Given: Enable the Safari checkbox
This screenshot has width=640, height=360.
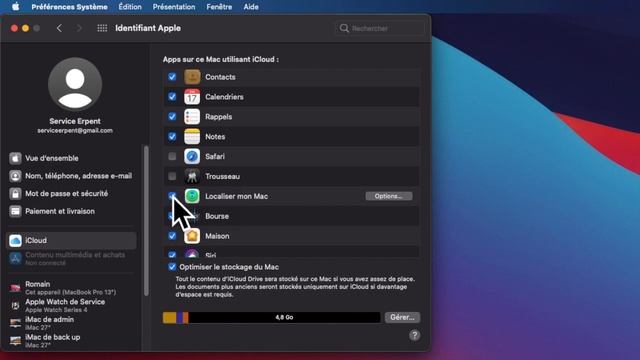Looking at the screenshot, I should coord(172,156).
